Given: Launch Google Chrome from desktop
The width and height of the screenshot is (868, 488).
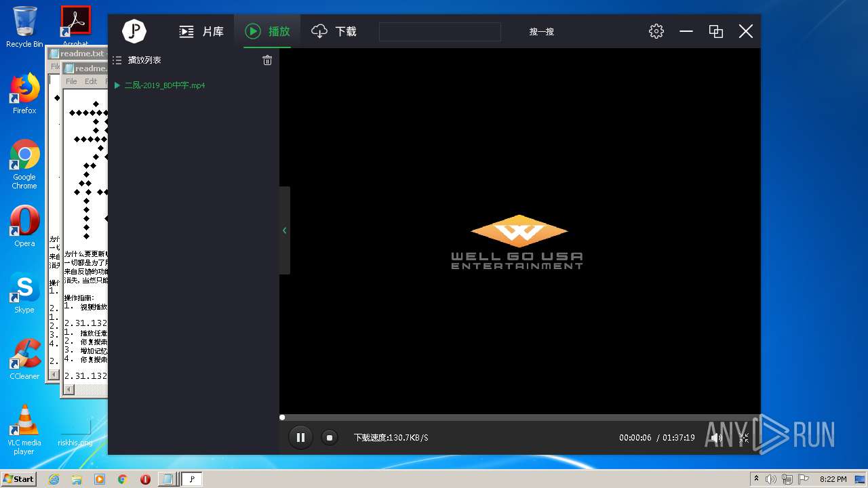Looking at the screenshot, I should [x=24, y=165].
